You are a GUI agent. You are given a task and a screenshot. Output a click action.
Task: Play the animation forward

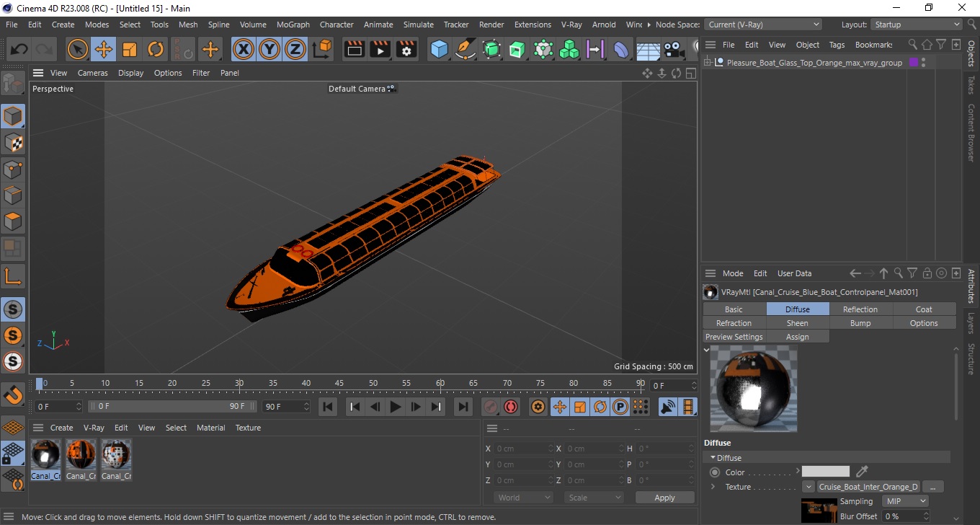click(x=395, y=407)
